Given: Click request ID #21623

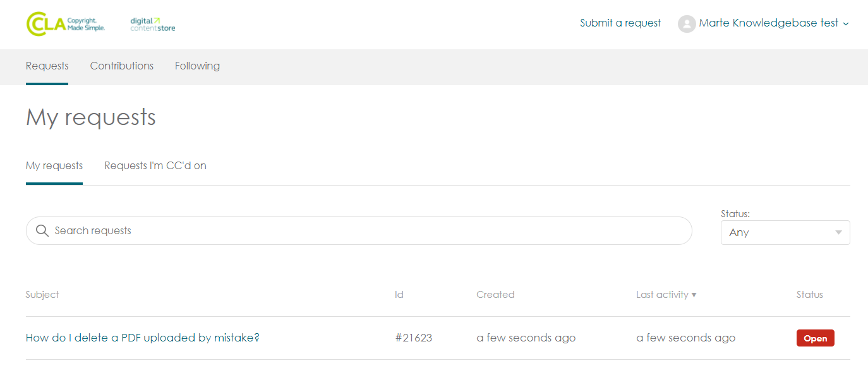Looking at the screenshot, I should pyautogui.click(x=414, y=338).
